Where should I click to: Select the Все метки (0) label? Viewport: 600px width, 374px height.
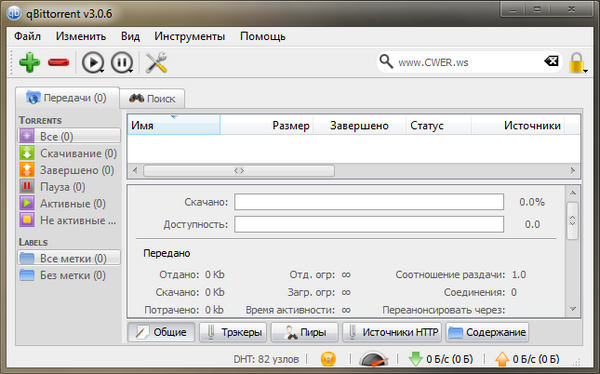[x=69, y=258]
